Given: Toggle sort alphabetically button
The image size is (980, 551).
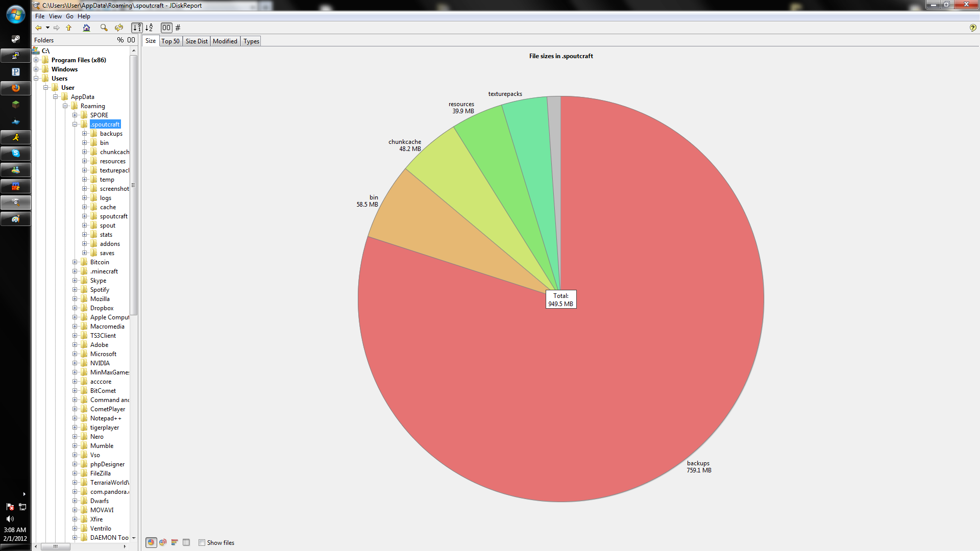Looking at the screenshot, I should (x=149, y=28).
